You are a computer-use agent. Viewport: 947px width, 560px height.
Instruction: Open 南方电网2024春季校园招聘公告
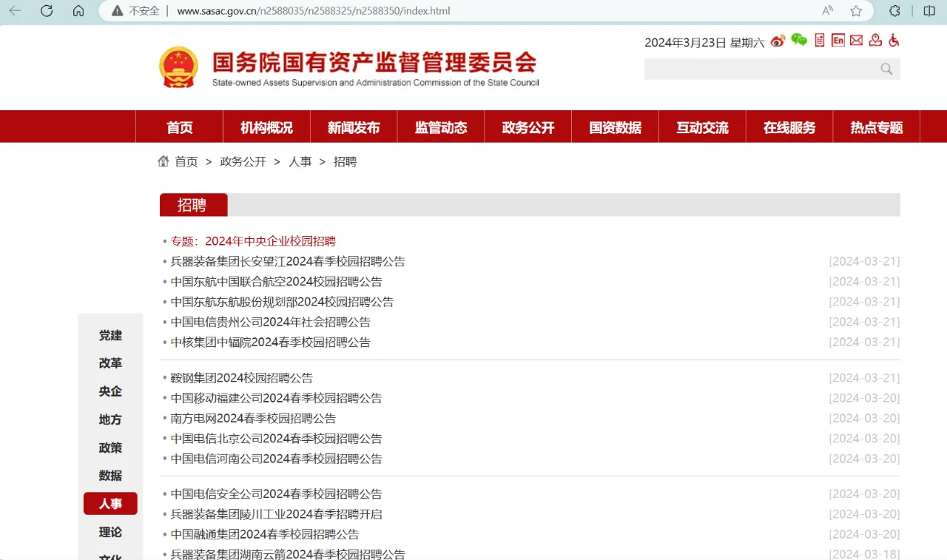tap(253, 418)
